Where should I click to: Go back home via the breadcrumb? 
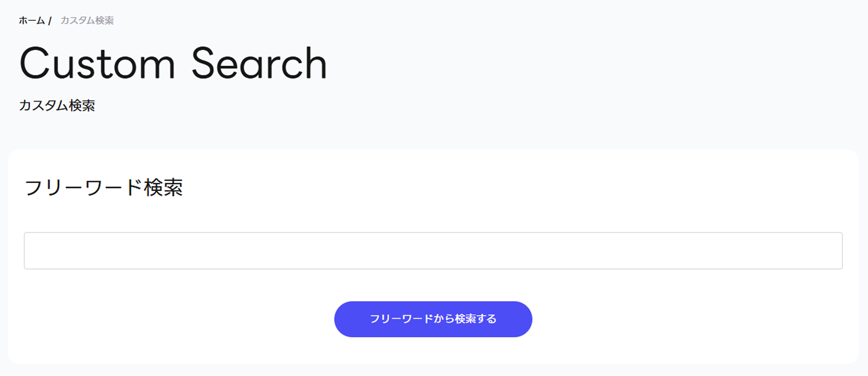coord(31,20)
